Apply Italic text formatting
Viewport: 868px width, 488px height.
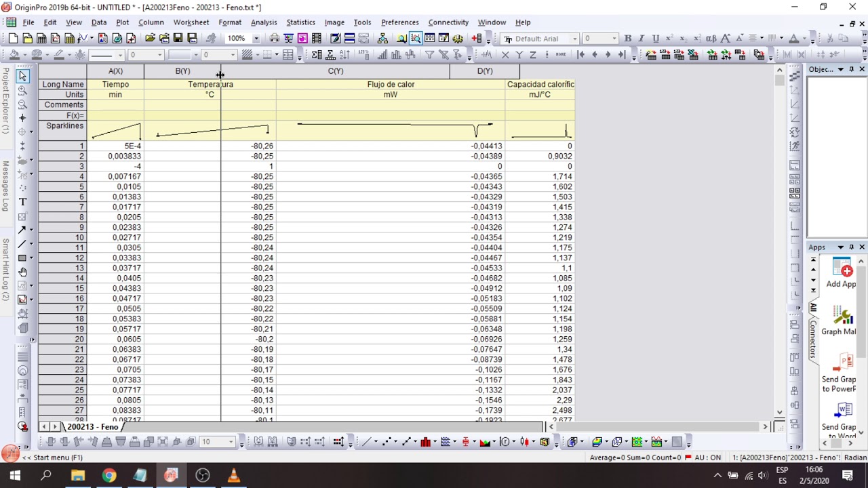[x=642, y=39]
